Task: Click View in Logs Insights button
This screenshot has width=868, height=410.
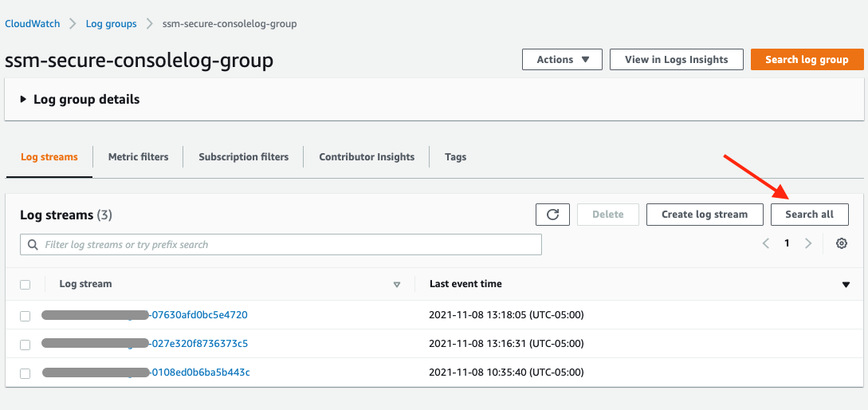Action: click(x=677, y=59)
